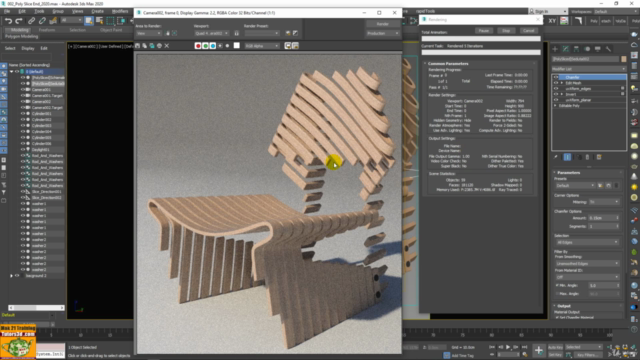Toggle the blue channel display
640x360 pixels.
pos(213,46)
